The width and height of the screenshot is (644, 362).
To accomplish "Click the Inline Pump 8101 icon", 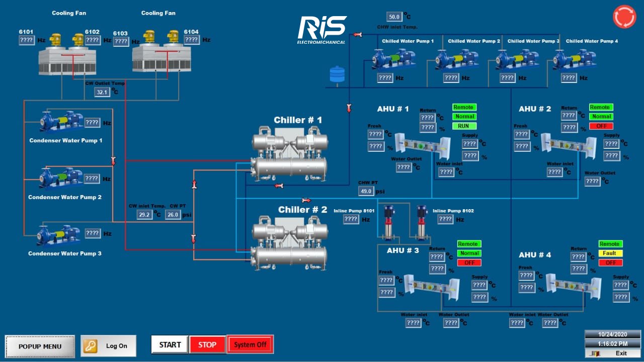I will (x=387, y=222).
